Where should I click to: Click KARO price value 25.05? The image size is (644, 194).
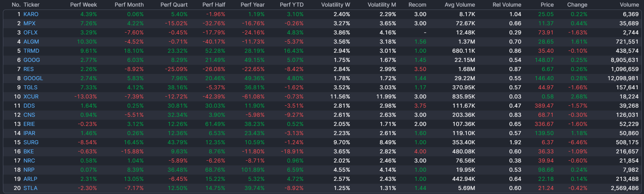click(x=546, y=14)
